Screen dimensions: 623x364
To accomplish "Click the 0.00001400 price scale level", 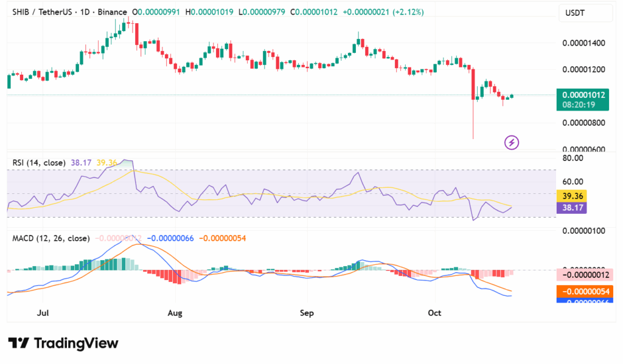I will click(x=583, y=43).
